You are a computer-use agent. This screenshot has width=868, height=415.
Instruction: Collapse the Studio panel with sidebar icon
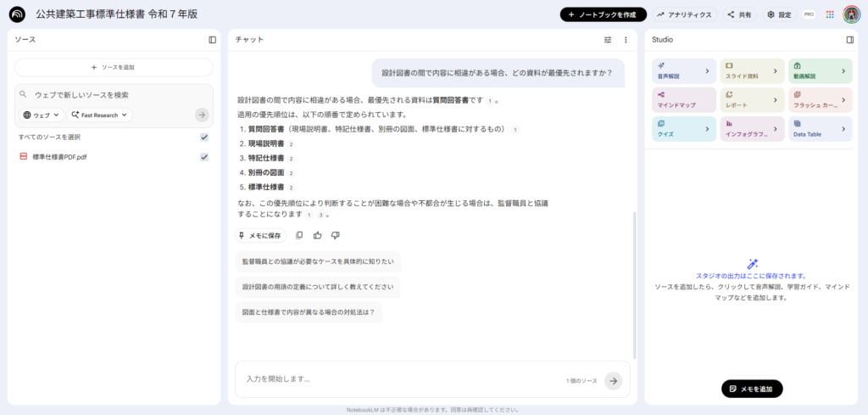point(849,40)
